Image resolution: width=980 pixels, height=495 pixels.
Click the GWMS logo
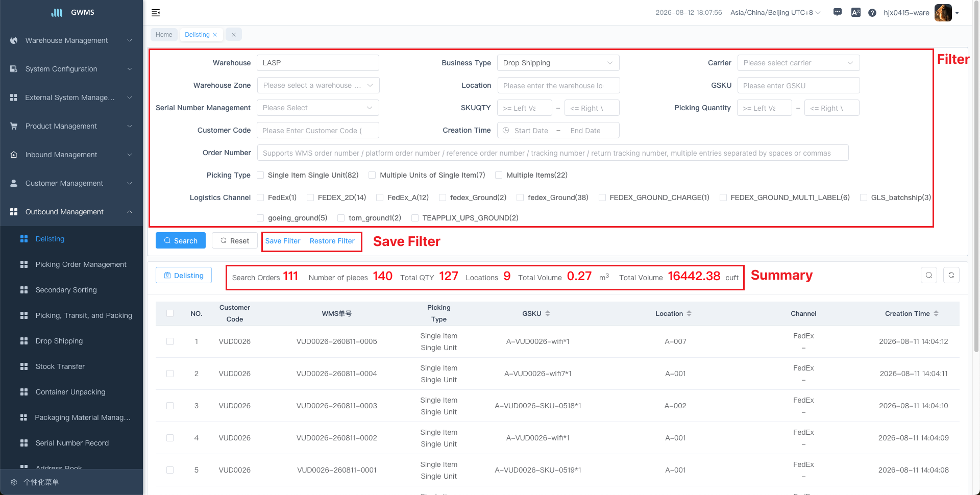point(57,13)
